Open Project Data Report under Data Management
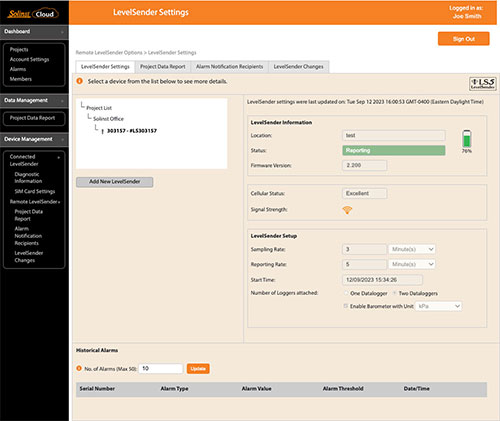 32,118
